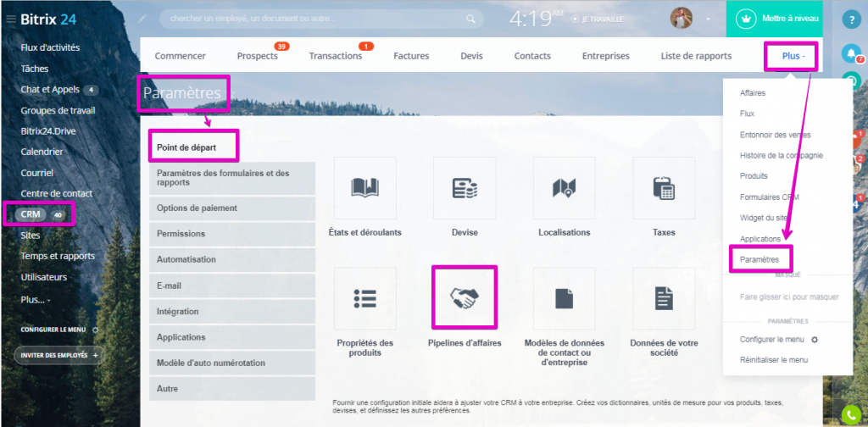Select Widget du site menu entry
The image size is (868, 427).
[764, 218]
